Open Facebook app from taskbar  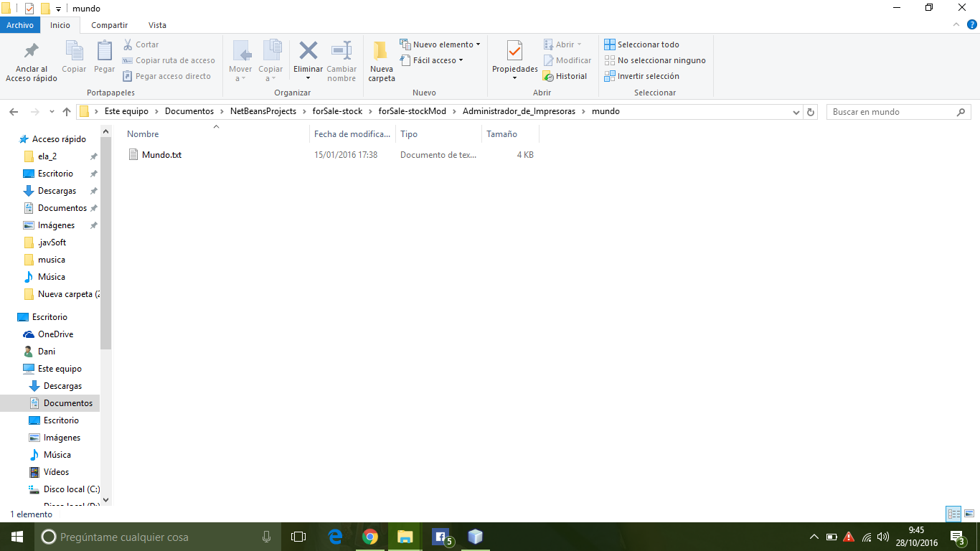[x=442, y=537]
